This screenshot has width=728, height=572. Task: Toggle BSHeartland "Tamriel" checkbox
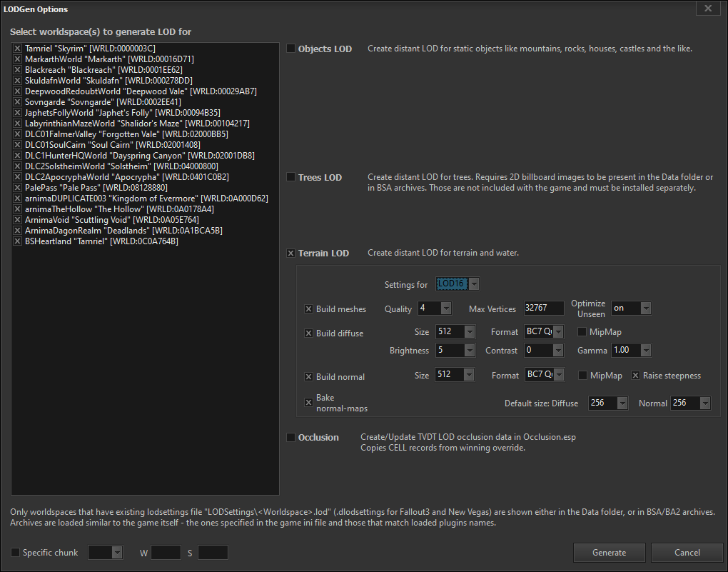click(17, 241)
